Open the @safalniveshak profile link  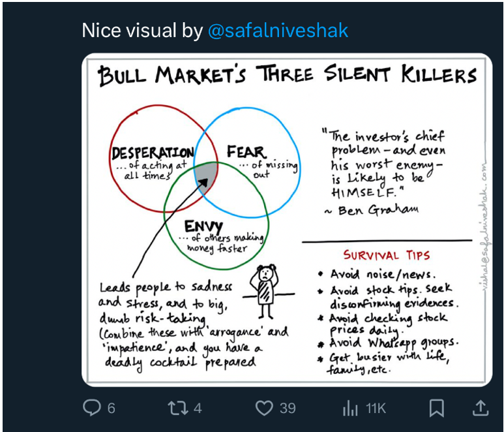point(278,30)
